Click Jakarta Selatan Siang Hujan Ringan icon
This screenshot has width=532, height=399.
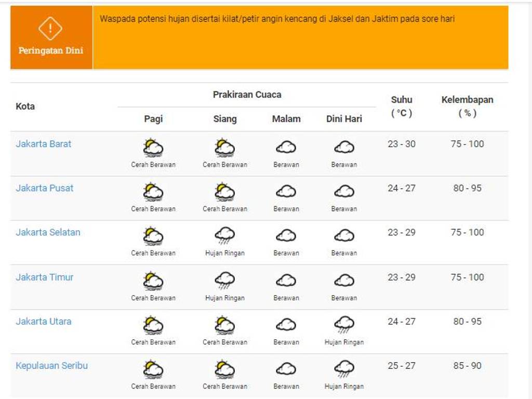point(225,236)
